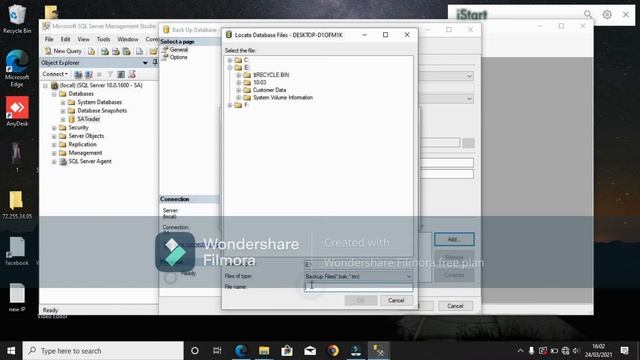Screen dimensions: 640x360
Task: Open the Window menu in SSMS
Action: [128, 39]
